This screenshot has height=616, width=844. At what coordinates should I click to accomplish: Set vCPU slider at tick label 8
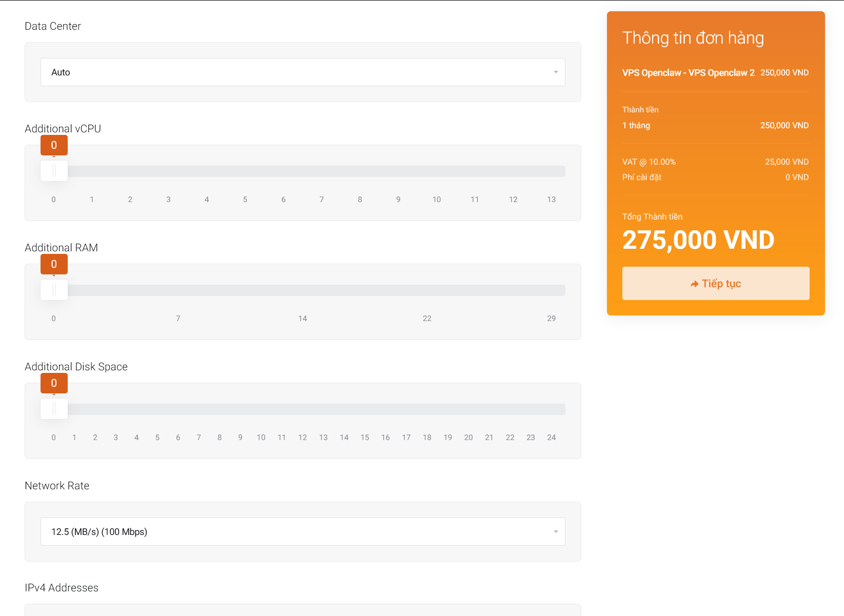click(x=360, y=200)
